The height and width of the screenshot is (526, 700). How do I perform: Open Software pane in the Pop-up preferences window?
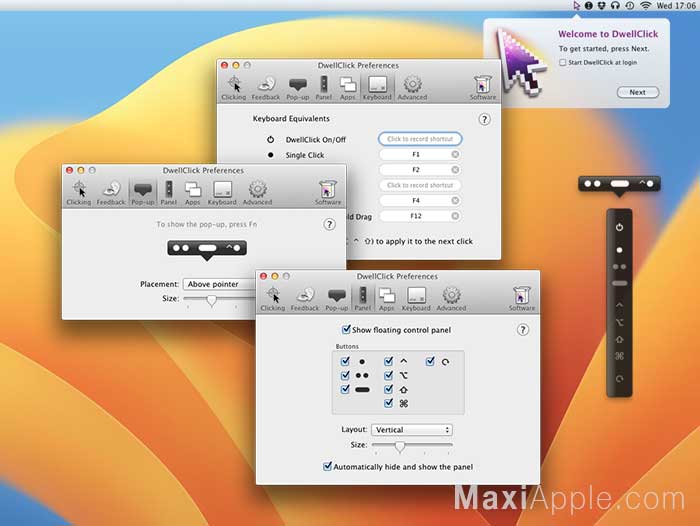328,193
